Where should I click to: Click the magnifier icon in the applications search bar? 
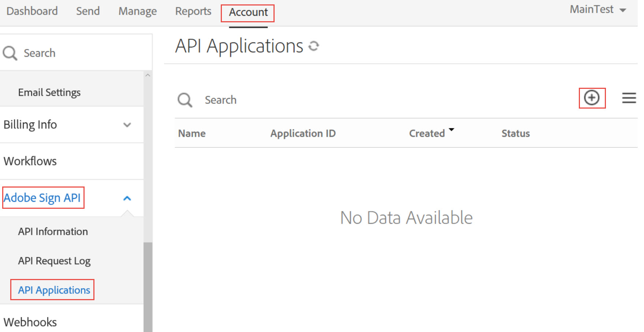[185, 100]
